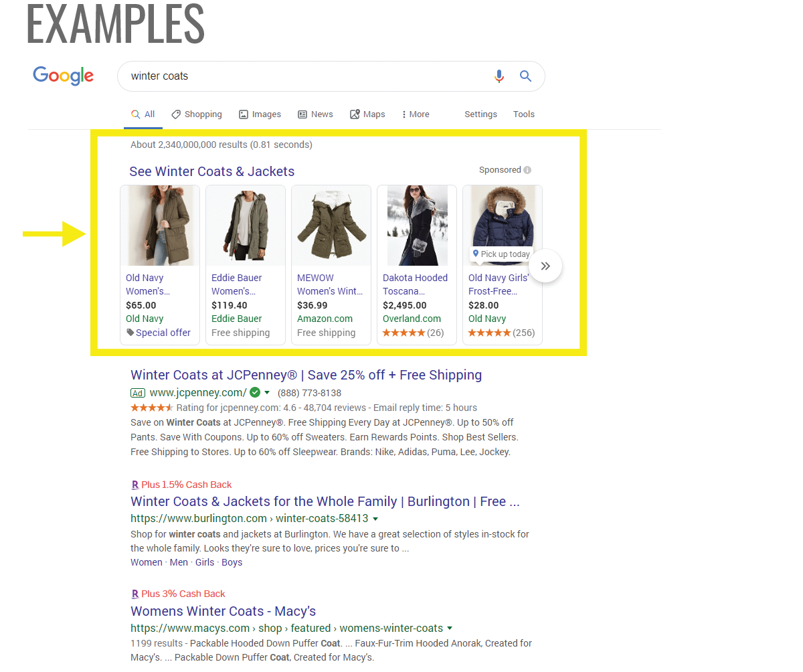Click the $2,495.00 price

[406, 305]
